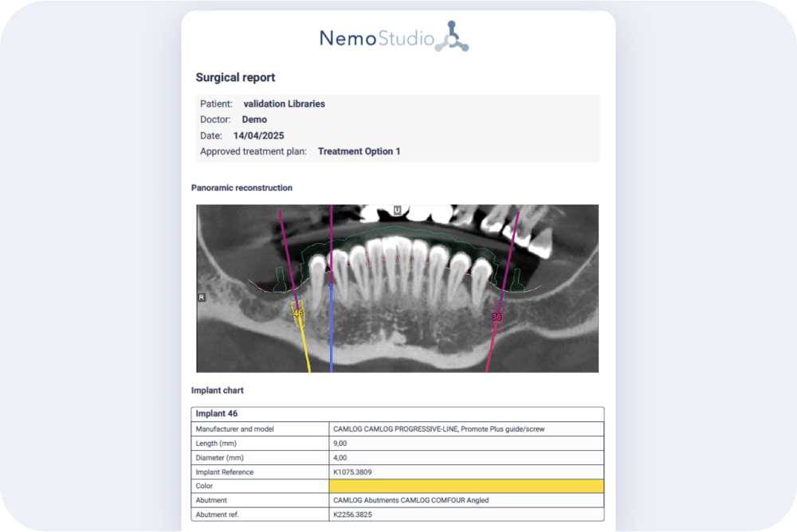Click the Abutment row label
Screen dimensions: 797x532
[x=211, y=500]
